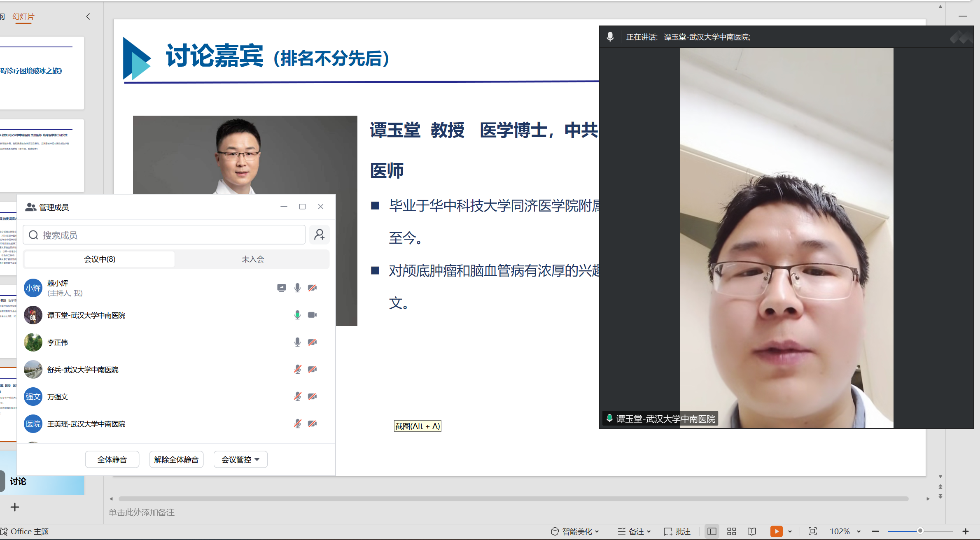The height and width of the screenshot is (540, 980).
Task: Mute microphone of 谭玉堂-武汉大学中南医院
Action: pyautogui.click(x=297, y=315)
